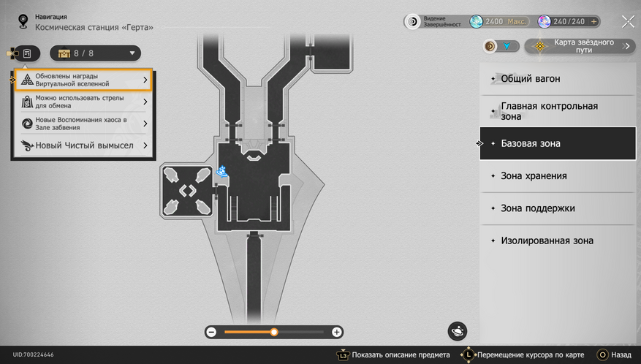Screen dimensions: 641x364
Task: Click the 2400 Макс. value
Action: point(506,22)
